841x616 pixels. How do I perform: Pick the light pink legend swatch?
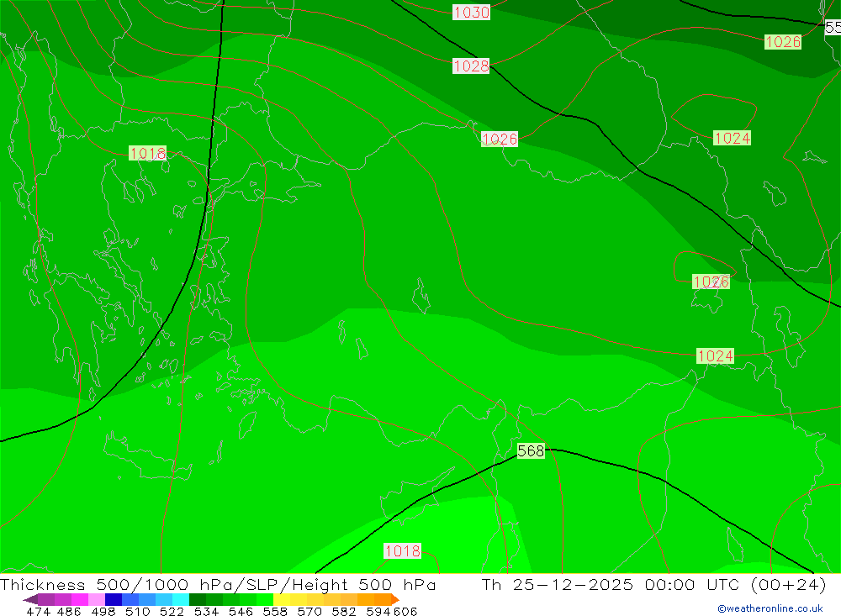pyautogui.click(x=97, y=599)
